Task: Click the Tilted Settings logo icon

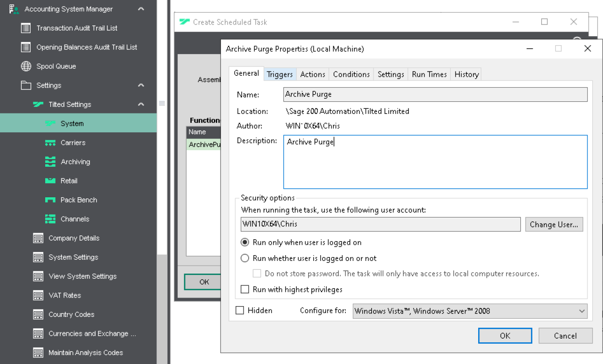Action: click(x=38, y=105)
